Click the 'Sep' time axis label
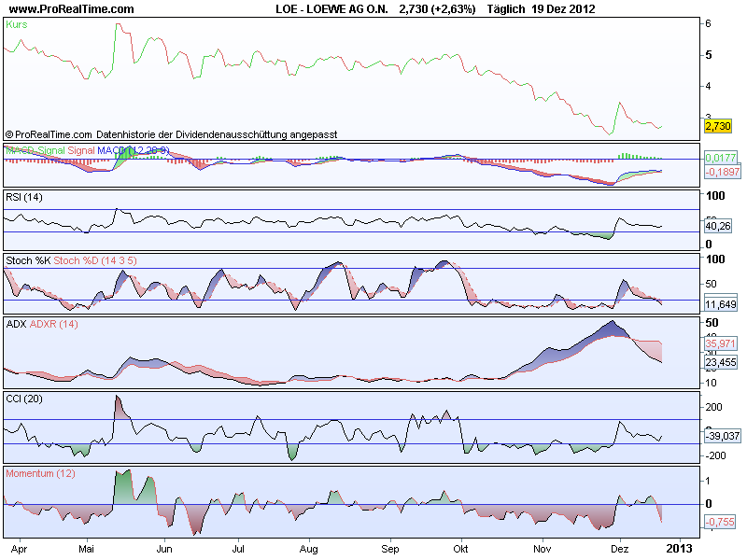Viewport: 747px width, 560px height. [390, 549]
